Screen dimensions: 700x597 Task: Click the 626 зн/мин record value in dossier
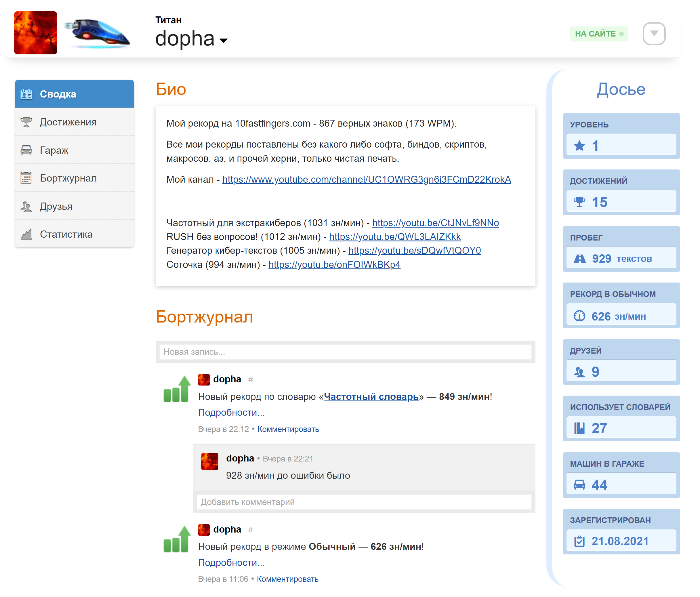[619, 316]
